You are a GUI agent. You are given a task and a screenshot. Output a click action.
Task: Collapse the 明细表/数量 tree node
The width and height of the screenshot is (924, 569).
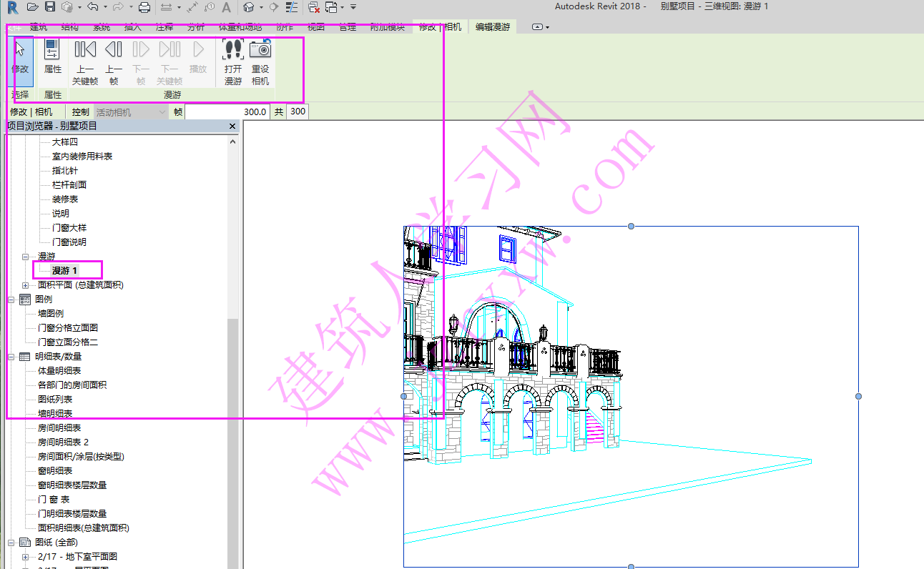11,357
